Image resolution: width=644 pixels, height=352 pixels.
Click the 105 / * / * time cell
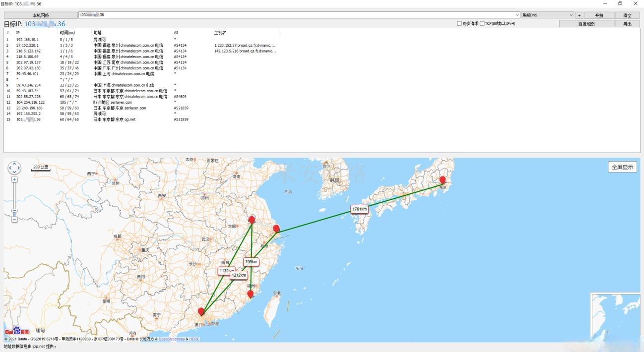pos(68,102)
